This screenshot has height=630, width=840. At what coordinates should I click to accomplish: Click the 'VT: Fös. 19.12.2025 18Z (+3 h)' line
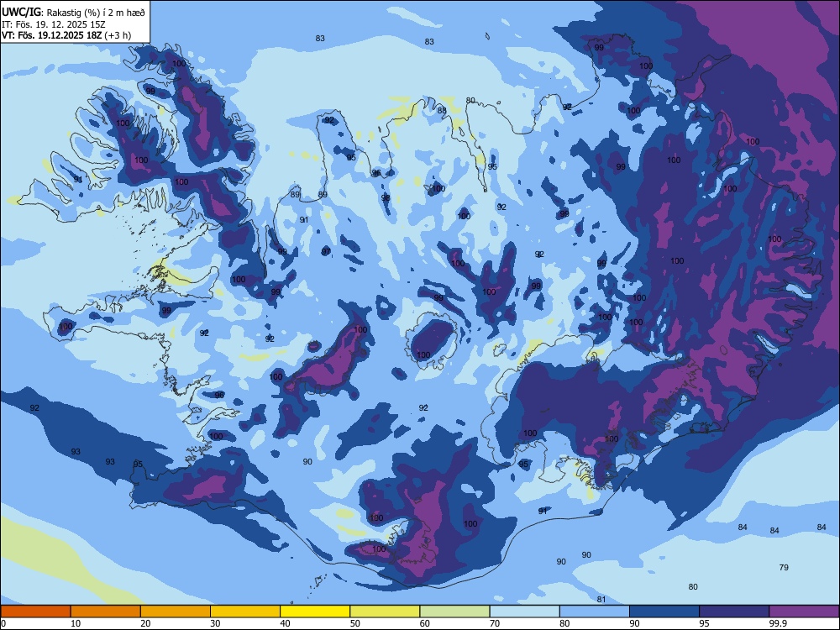click(66, 35)
